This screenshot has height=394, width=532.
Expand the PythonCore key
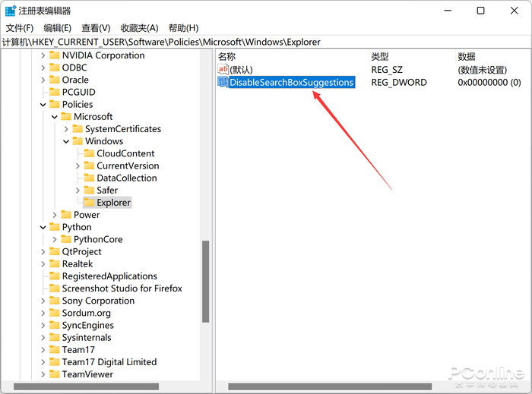(54, 239)
